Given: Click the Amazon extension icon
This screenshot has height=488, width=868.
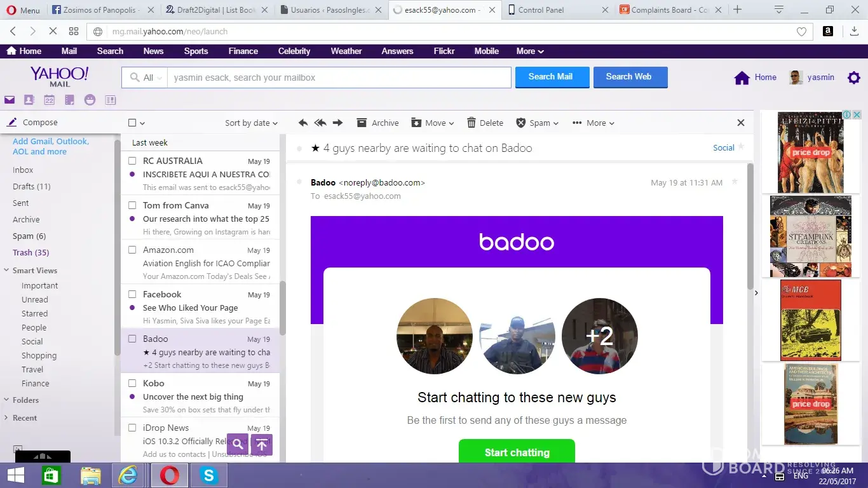Looking at the screenshot, I should coord(827,31).
